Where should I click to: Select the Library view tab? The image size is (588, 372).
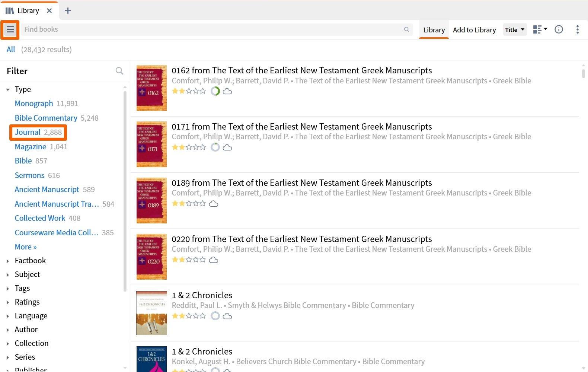pos(434,30)
